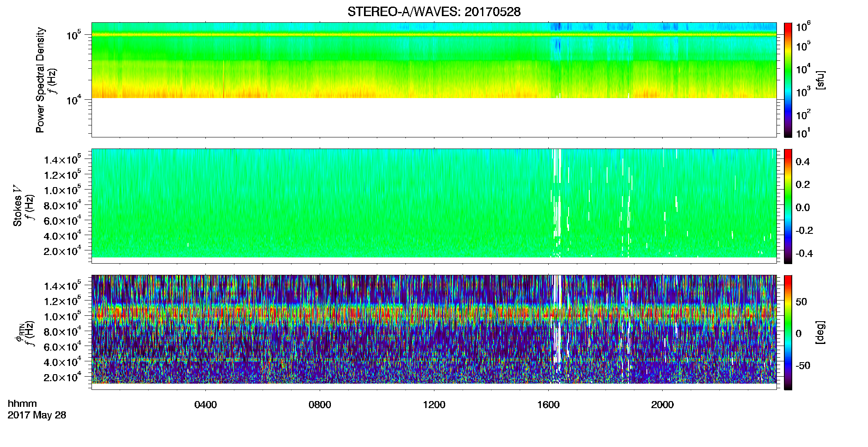Click the time tick label 1200

[x=434, y=405]
